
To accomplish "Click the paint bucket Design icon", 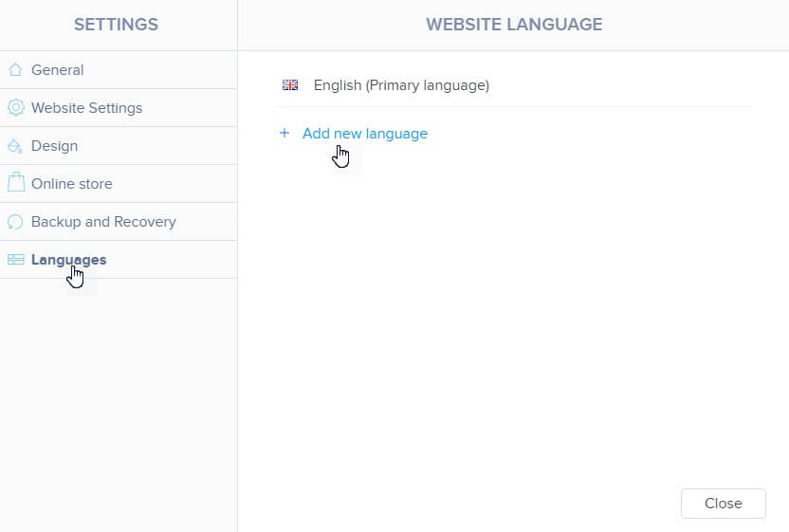I will point(15,146).
